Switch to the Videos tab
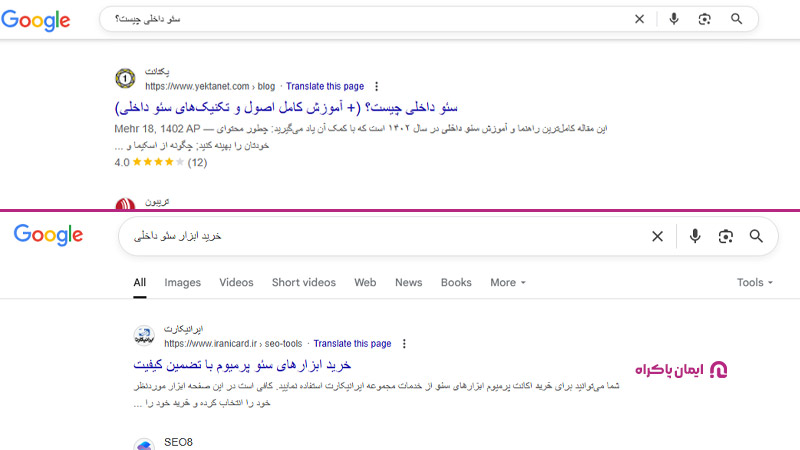Screen dimensions: 800x450 pyautogui.click(x=236, y=283)
